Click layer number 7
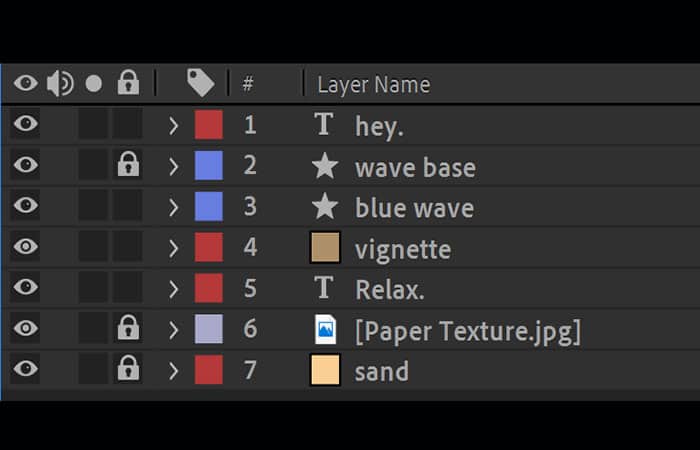The width and height of the screenshot is (700, 450). click(250, 370)
